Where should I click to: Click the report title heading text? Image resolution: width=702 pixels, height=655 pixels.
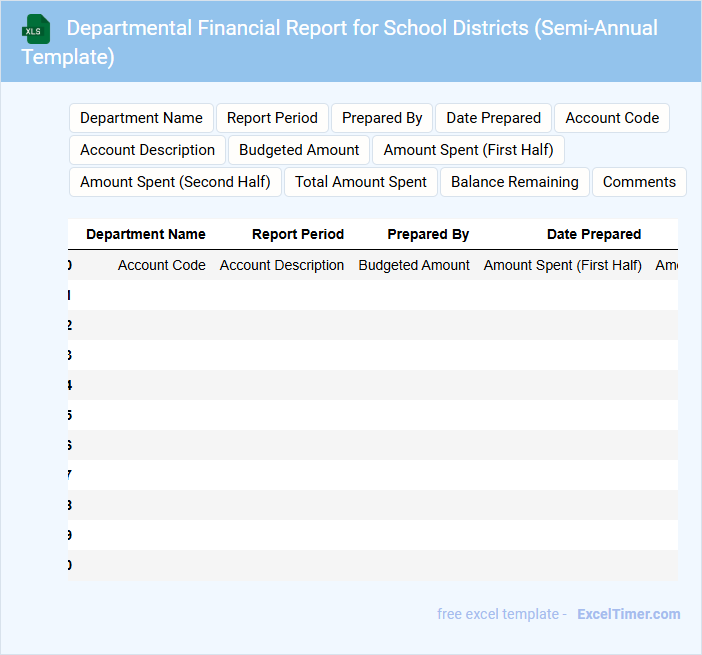340,42
